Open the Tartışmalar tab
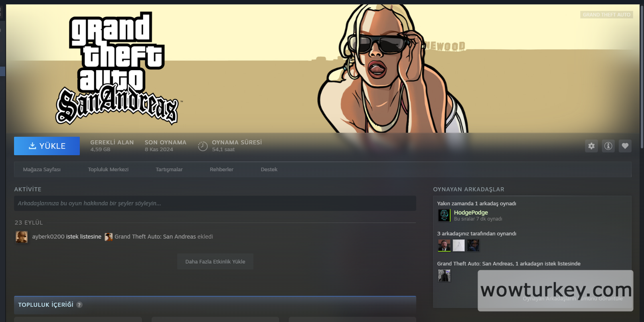The image size is (644, 322). [169, 170]
